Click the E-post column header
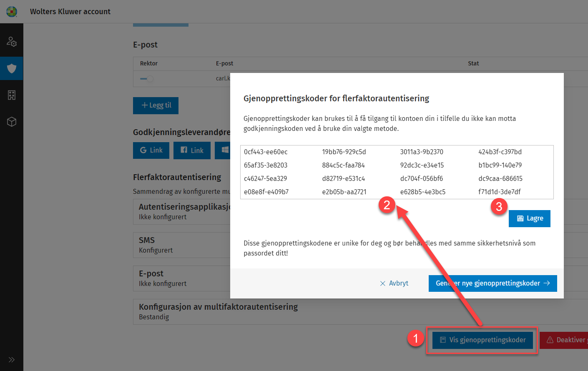Image resolution: width=588 pixels, height=371 pixels. 224,63
